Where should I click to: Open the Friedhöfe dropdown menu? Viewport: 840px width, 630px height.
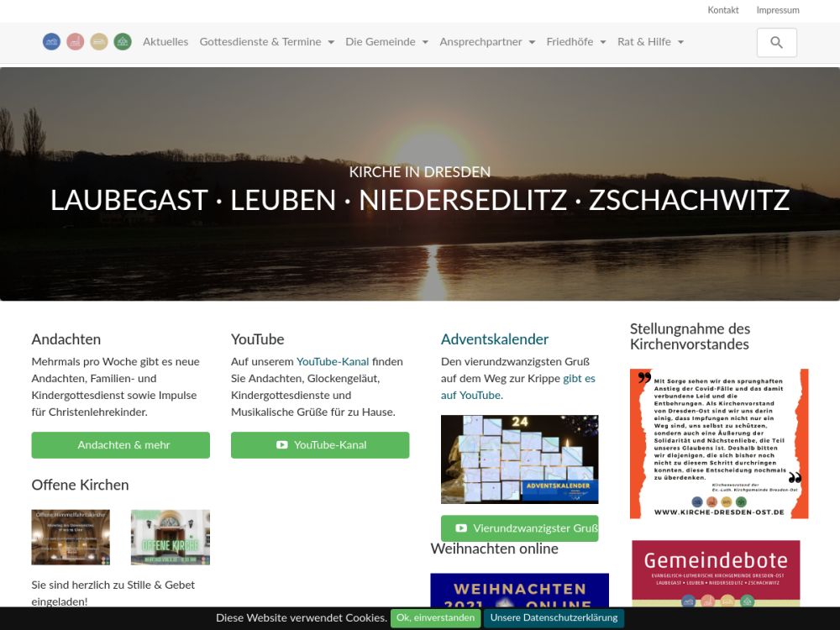(x=575, y=42)
